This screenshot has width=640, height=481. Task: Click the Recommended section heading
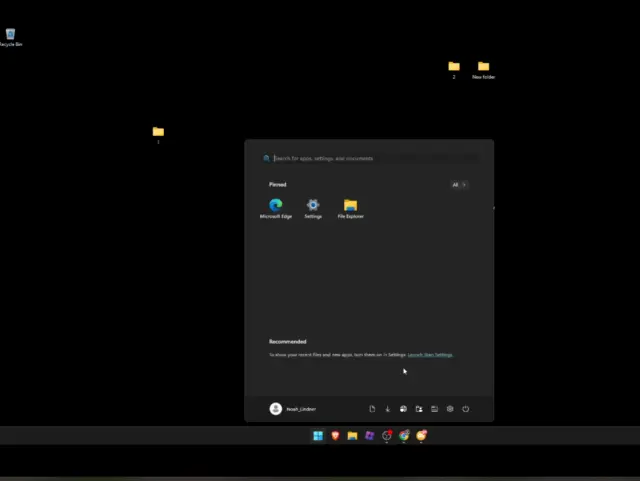(288, 341)
